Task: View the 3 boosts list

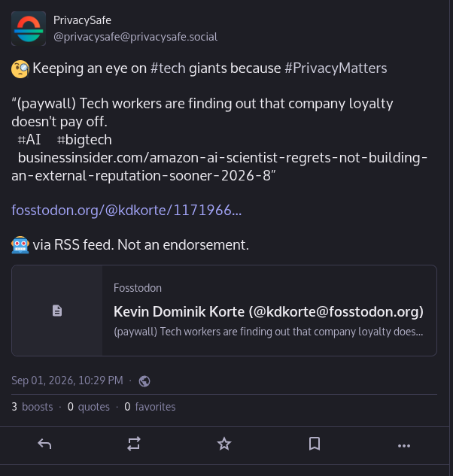Action: pyautogui.click(x=32, y=407)
